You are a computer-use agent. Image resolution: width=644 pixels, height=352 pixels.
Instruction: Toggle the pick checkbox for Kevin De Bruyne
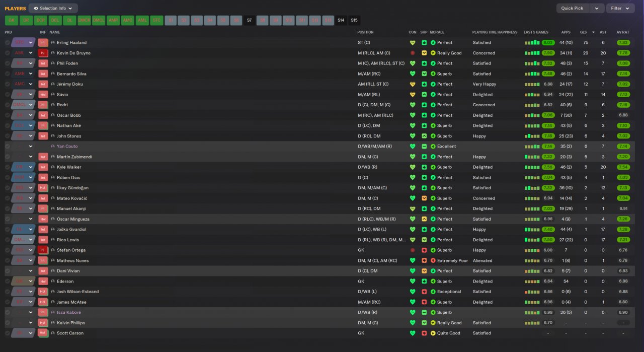8,53
